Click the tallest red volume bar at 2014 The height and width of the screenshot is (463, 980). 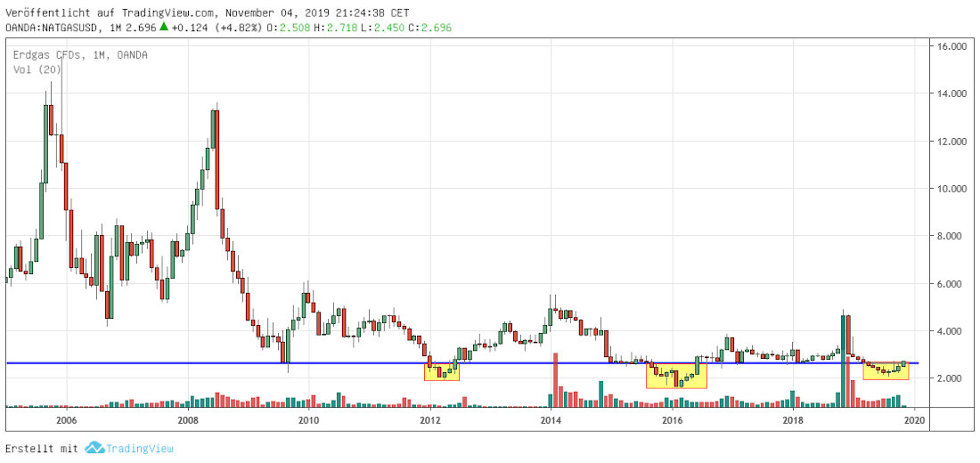[x=555, y=380]
